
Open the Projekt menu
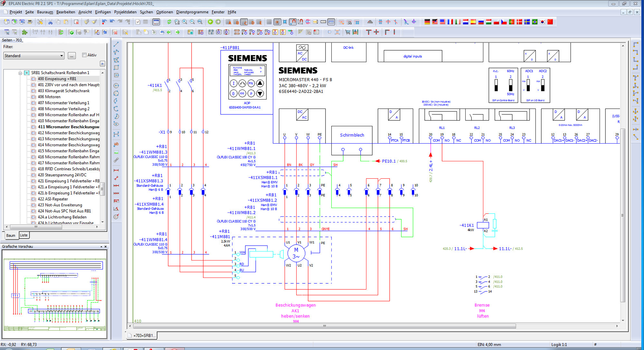[16, 12]
